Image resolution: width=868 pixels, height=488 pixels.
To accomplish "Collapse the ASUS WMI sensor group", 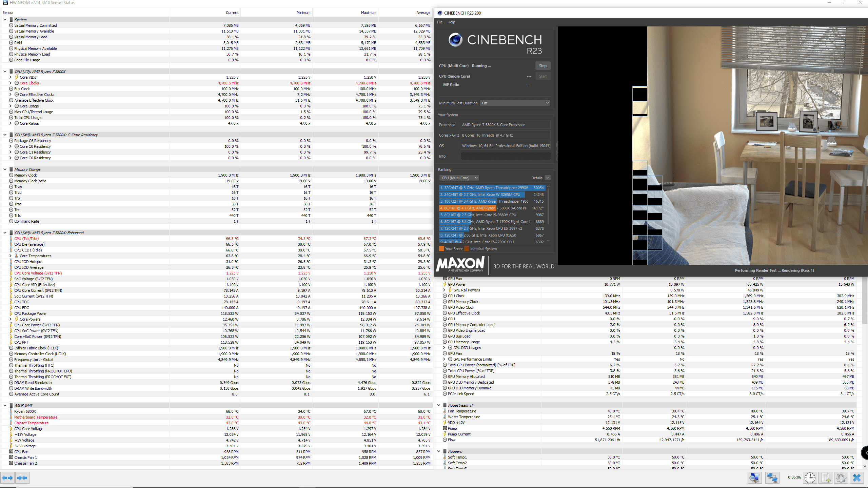I will pos(5,406).
